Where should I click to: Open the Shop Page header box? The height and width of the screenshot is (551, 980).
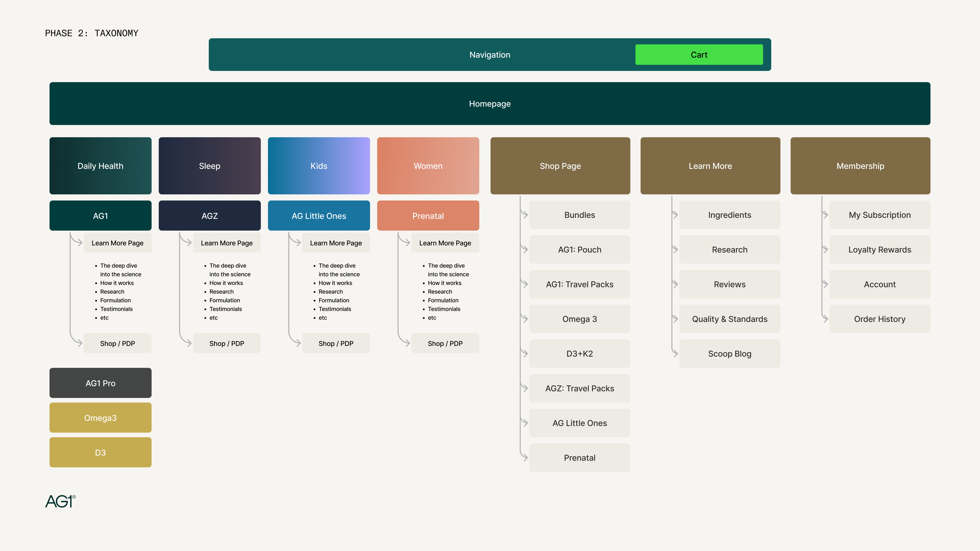[x=560, y=166]
